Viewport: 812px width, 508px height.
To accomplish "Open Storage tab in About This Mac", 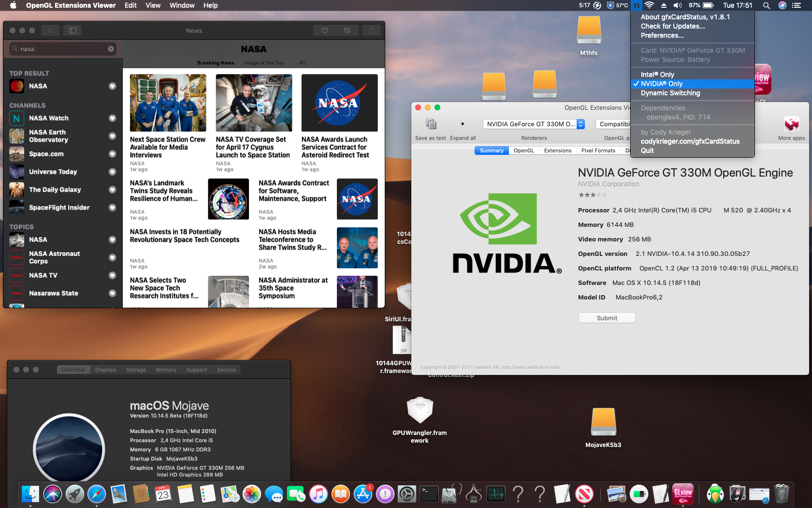I will 136,370.
